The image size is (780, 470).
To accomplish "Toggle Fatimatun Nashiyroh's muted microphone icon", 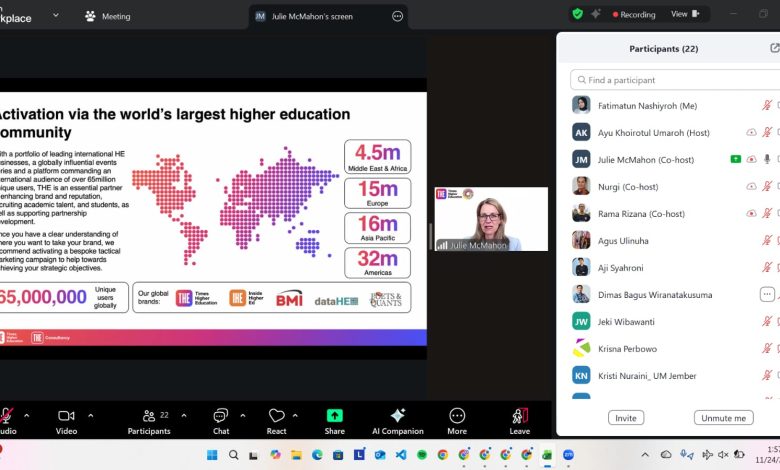I will click(x=767, y=105).
